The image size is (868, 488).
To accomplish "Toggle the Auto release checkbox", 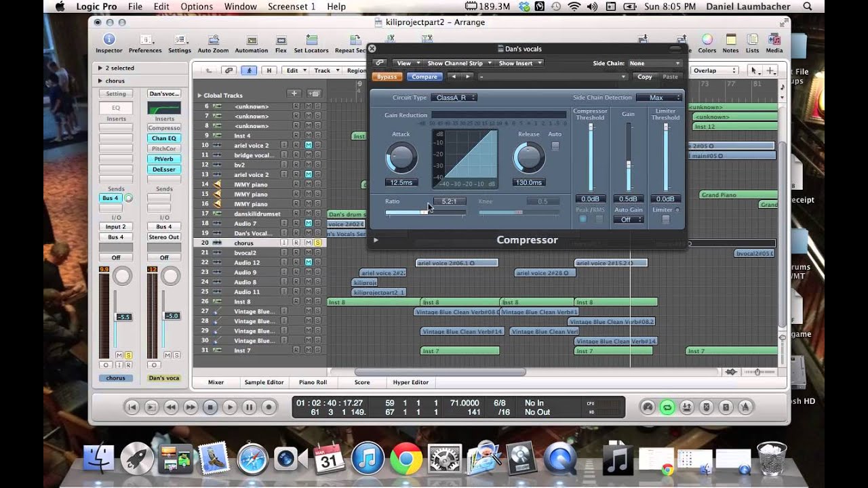I will tap(555, 146).
